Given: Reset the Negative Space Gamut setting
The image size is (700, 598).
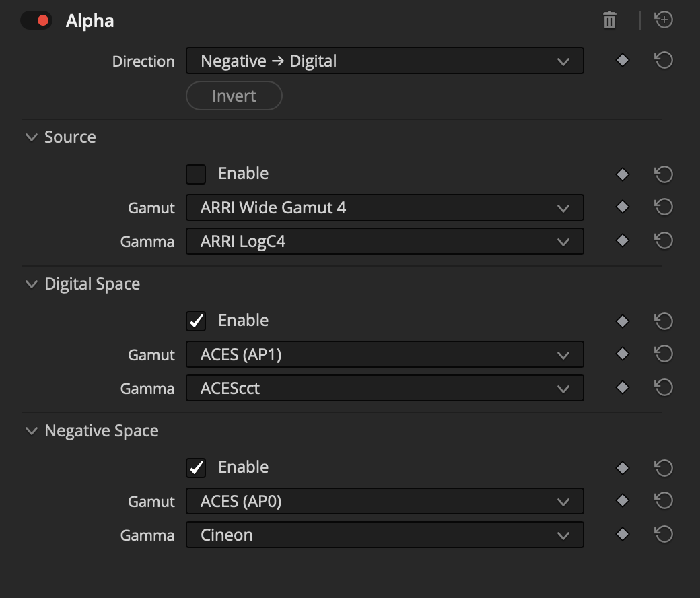Looking at the screenshot, I should pos(664,500).
